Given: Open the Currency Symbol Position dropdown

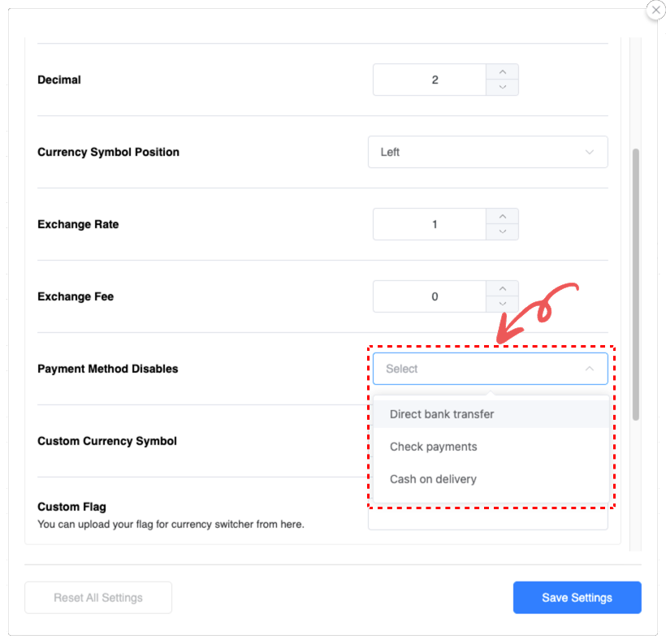Looking at the screenshot, I should pos(487,152).
